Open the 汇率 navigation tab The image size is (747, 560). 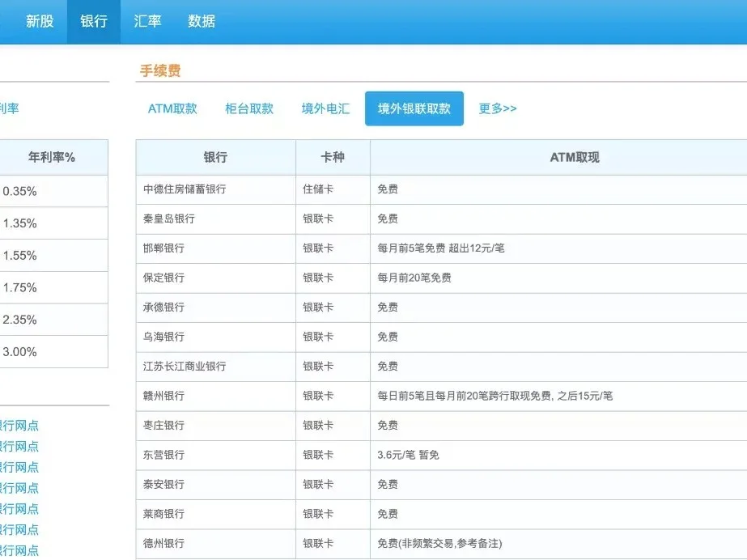(147, 21)
